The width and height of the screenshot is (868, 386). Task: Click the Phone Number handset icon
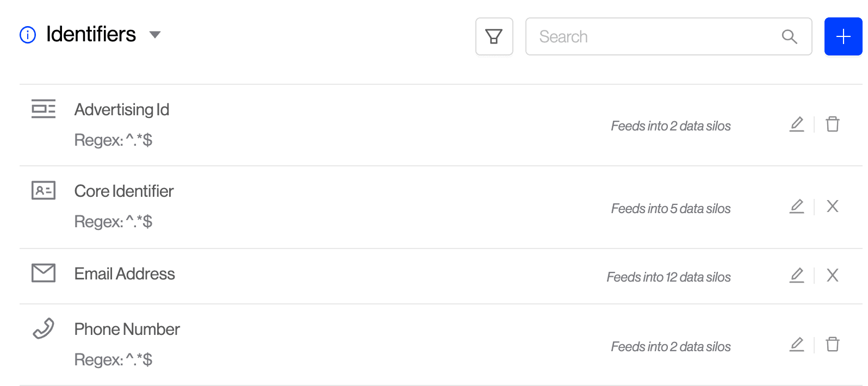click(44, 328)
